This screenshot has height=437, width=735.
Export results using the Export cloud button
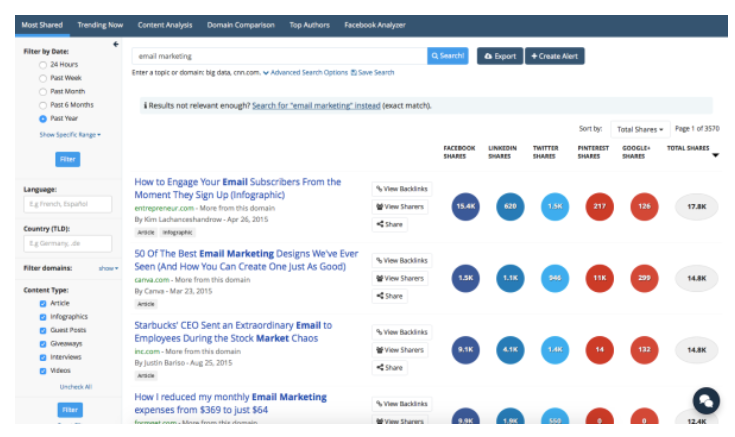[499, 56]
